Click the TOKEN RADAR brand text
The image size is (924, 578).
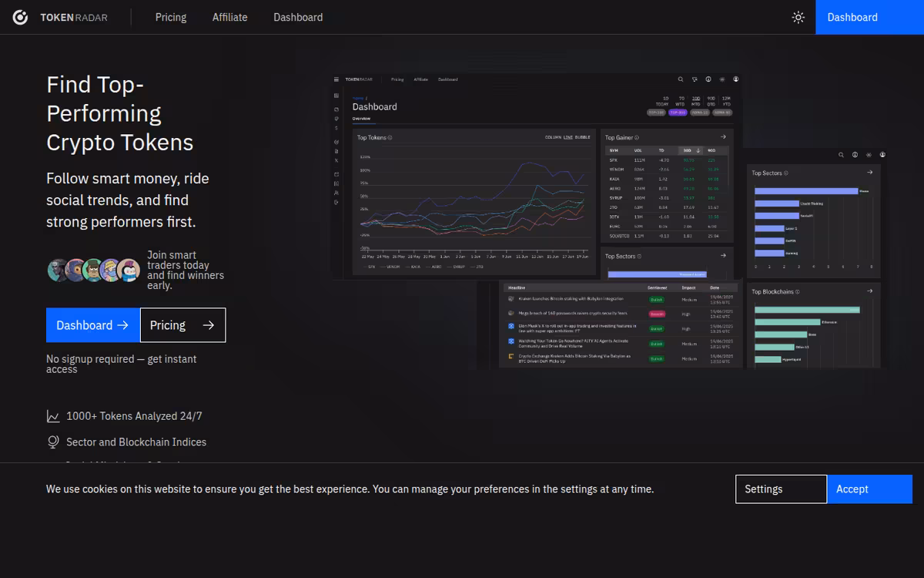pos(74,17)
